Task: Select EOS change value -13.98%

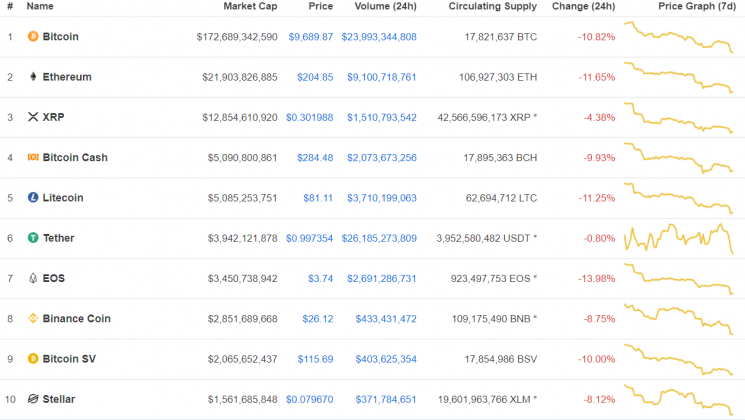Action: [596, 278]
